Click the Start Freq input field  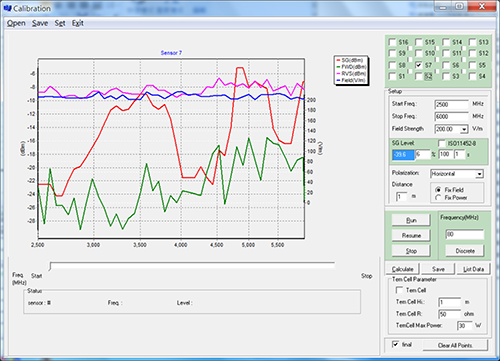click(x=451, y=104)
